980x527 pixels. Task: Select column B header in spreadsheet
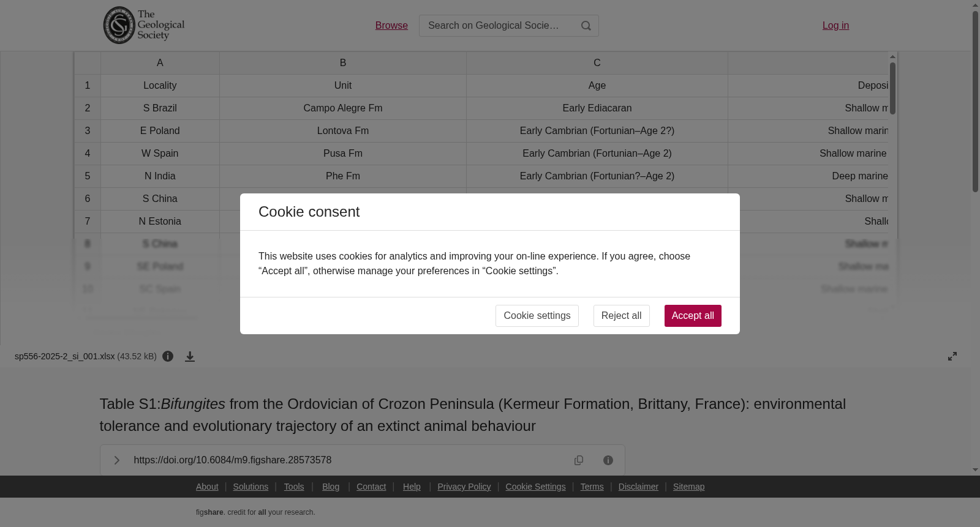coord(343,63)
